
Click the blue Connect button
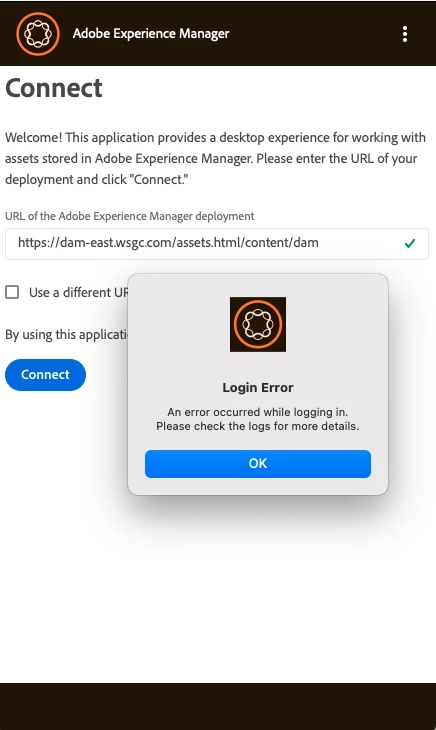click(45, 375)
